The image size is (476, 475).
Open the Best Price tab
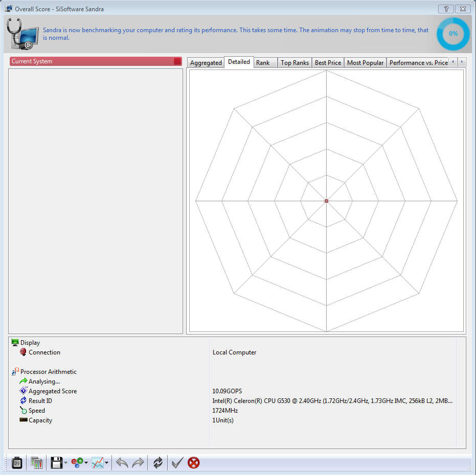pos(328,63)
